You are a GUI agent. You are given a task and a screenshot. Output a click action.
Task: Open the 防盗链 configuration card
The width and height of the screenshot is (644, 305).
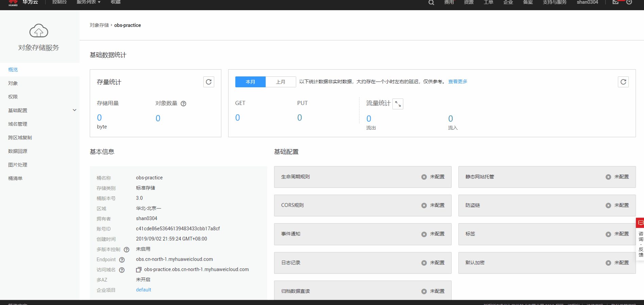pyautogui.click(x=547, y=205)
